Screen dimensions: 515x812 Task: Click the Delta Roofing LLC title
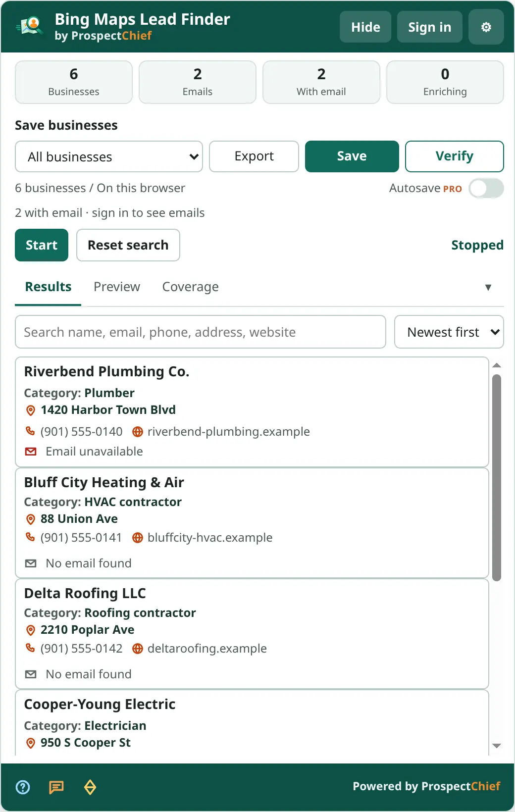click(x=85, y=593)
